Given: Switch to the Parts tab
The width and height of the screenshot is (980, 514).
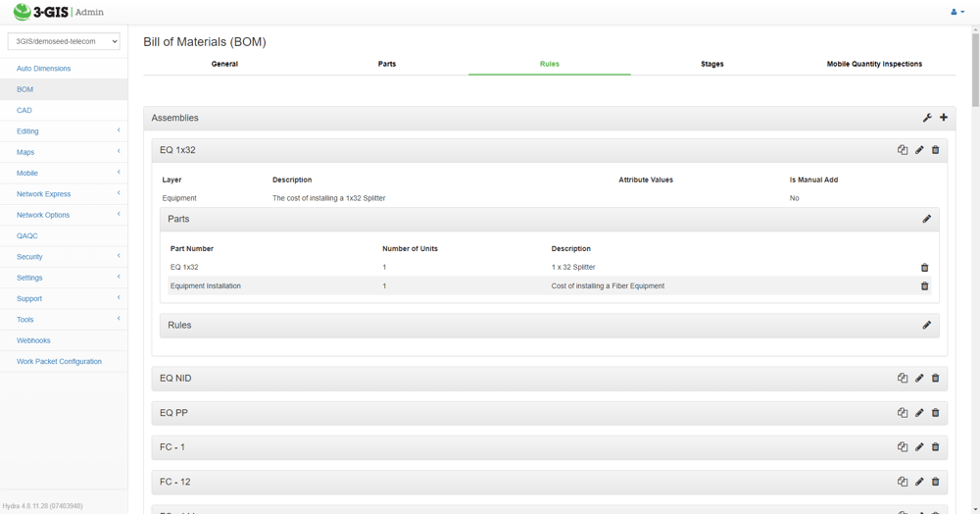Looking at the screenshot, I should pyautogui.click(x=387, y=64).
